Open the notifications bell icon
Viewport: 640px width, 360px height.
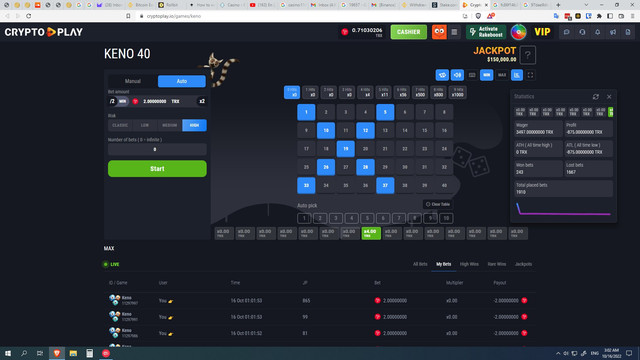click(x=598, y=32)
